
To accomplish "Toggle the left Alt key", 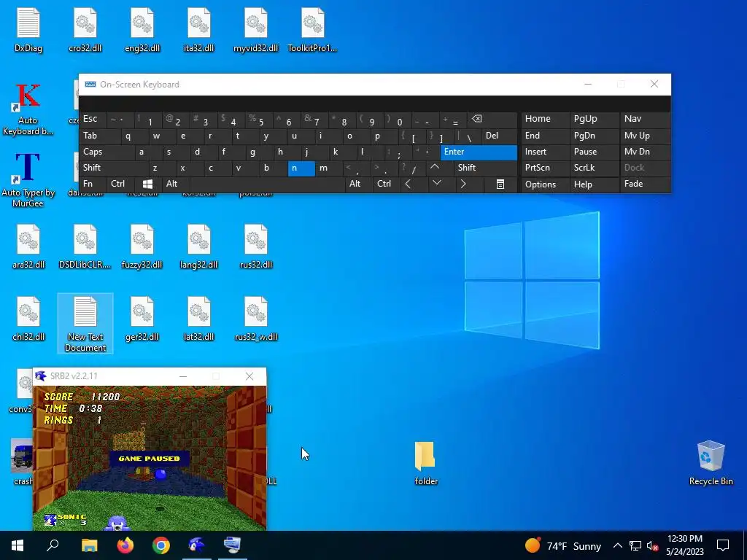I will (177, 184).
